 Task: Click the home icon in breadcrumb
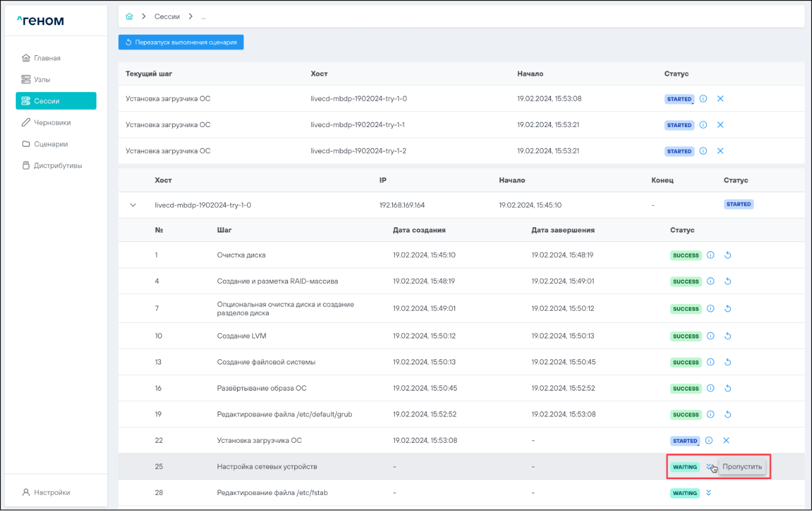pos(129,17)
